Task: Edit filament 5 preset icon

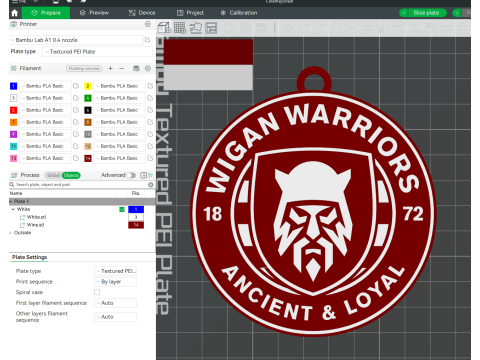Action: pyautogui.click(x=76, y=110)
